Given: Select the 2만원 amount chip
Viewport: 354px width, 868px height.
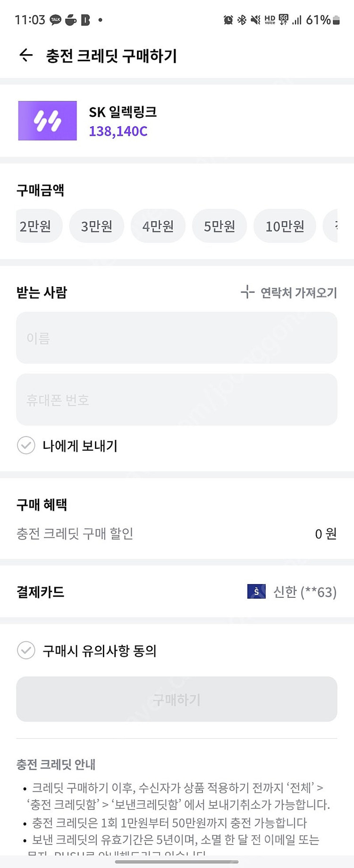Looking at the screenshot, I should pyautogui.click(x=36, y=226).
